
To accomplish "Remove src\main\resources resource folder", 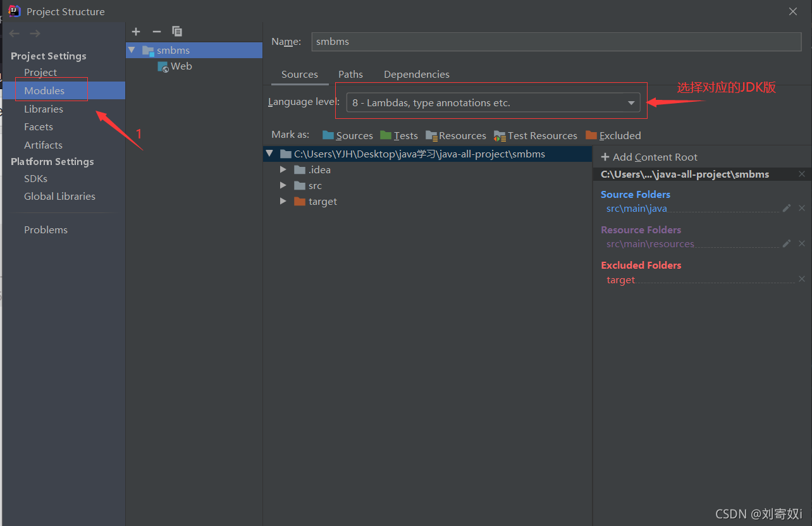I will tap(802, 243).
